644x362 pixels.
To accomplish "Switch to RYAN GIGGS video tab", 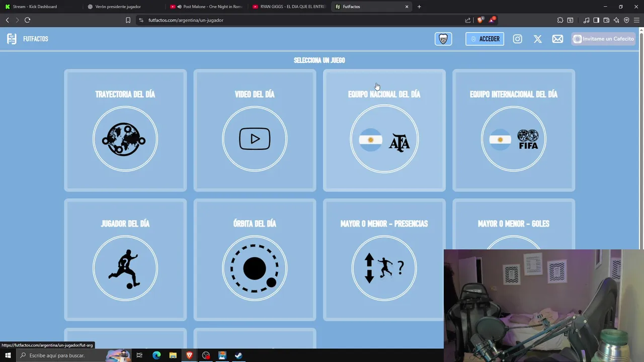I will tap(289, 7).
